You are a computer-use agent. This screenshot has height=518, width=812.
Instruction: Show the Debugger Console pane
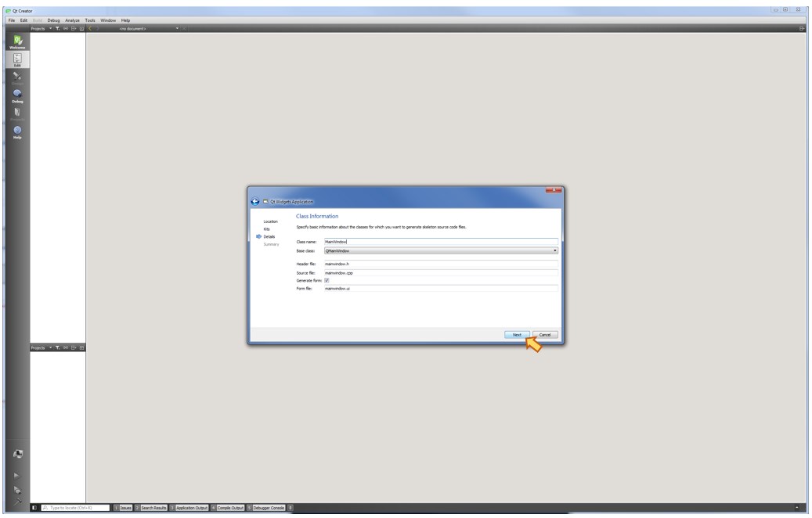click(266, 508)
